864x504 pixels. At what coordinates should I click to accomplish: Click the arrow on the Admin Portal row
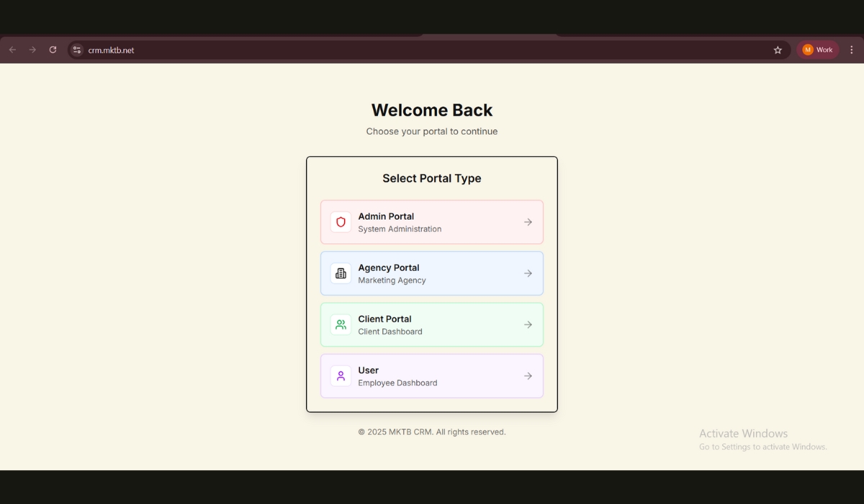coord(528,222)
